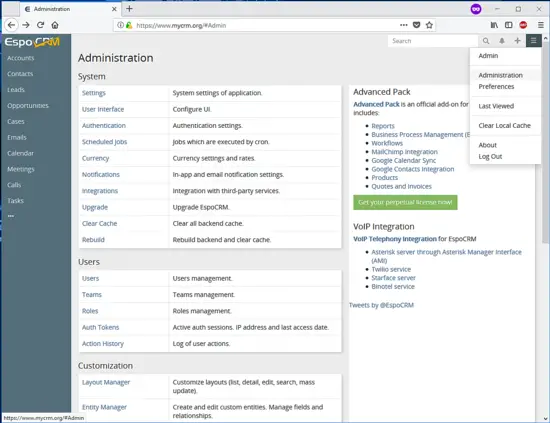This screenshot has width=550, height=423.
Task: Click the Clear Cache link
Action: [99, 223]
